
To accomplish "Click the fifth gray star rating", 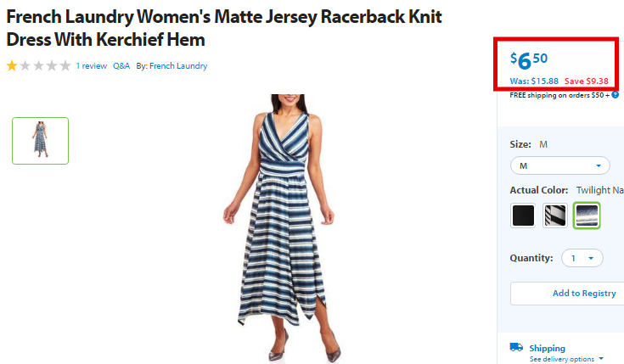I will (x=65, y=65).
